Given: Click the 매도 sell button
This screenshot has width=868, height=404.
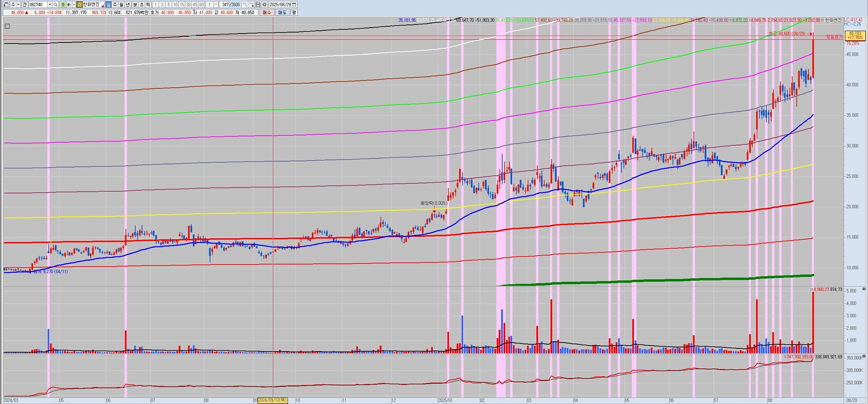Looking at the screenshot, I should 282,13.
